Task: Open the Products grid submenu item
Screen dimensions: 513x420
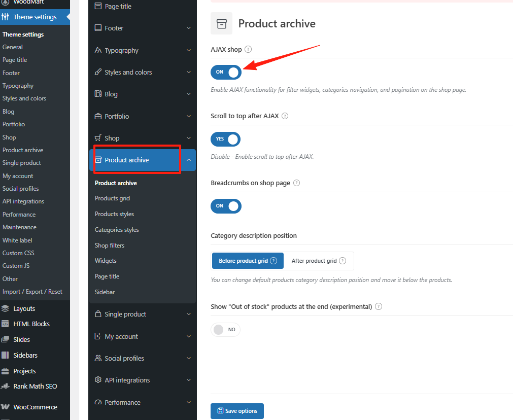Action: click(113, 198)
